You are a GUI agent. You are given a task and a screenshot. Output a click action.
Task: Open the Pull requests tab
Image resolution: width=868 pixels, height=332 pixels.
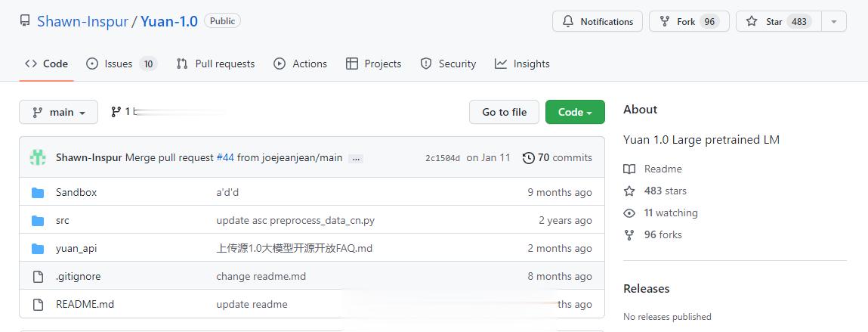tap(215, 64)
